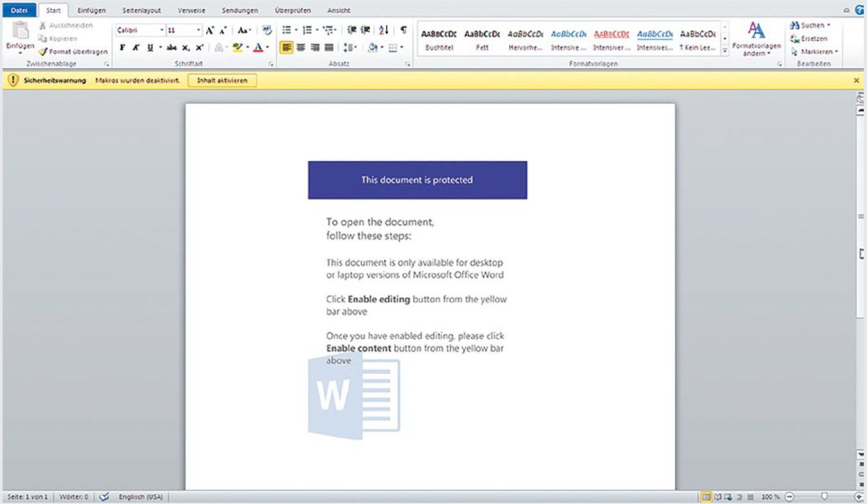Click the text effects A icon
This screenshot has height=504, width=867.
point(218,48)
